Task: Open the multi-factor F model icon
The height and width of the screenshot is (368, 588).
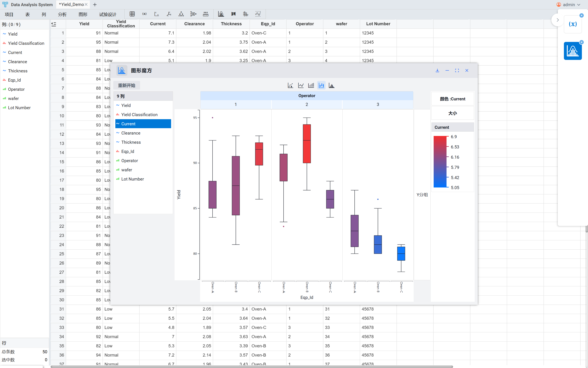Action: pos(169,14)
